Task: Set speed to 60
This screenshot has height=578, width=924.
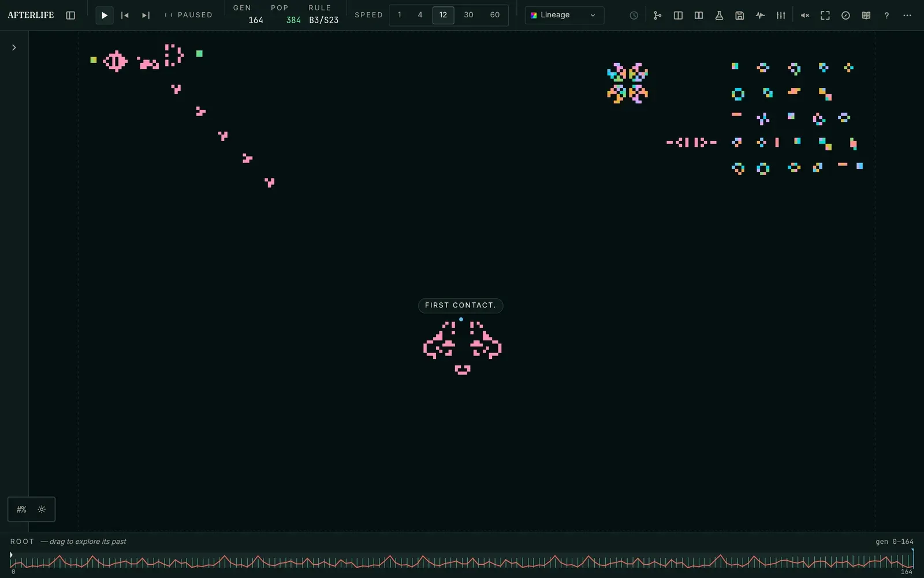Action: click(495, 15)
